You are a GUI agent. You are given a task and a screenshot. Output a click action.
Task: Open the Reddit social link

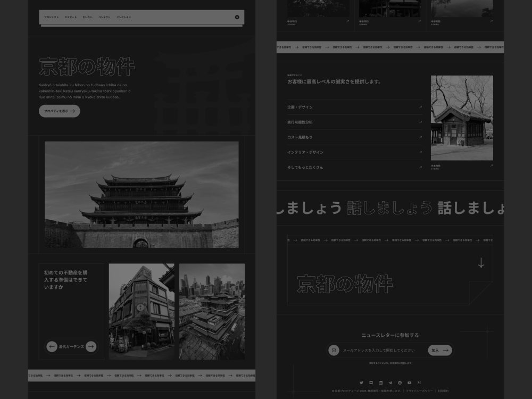(400, 383)
